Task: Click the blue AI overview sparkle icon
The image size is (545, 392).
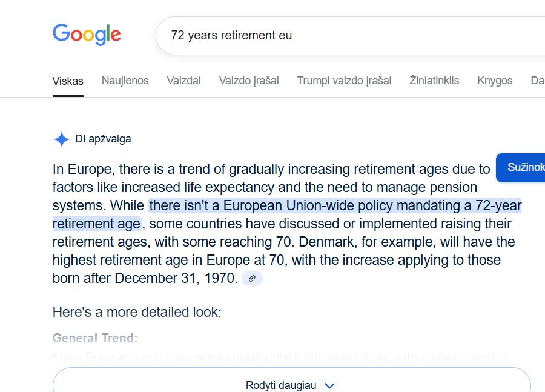Action: pyautogui.click(x=62, y=139)
